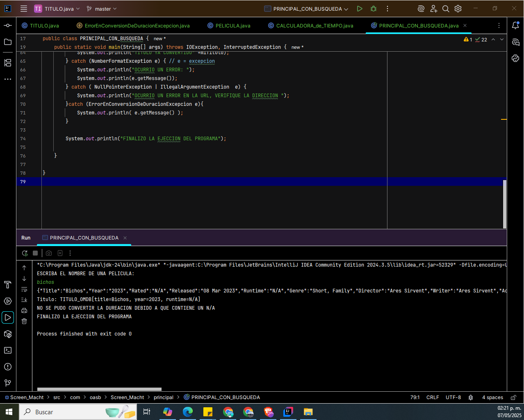Switch to ErrorEnConversionDeDuracionExcepcion.java tab
Viewport: 524px width, 420px height.
(x=133, y=25)
